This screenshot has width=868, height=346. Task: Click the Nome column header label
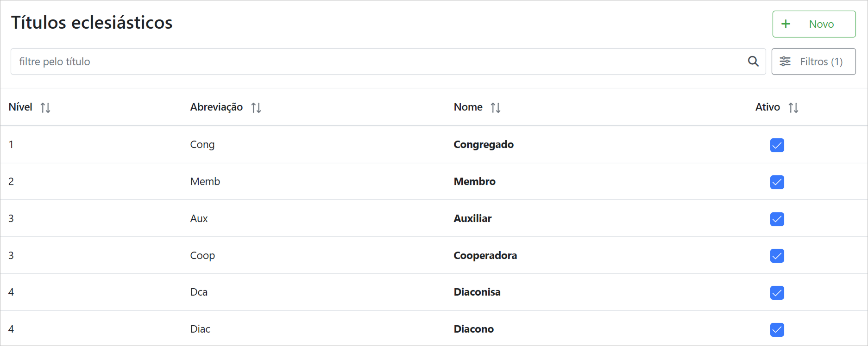[468, 107]
